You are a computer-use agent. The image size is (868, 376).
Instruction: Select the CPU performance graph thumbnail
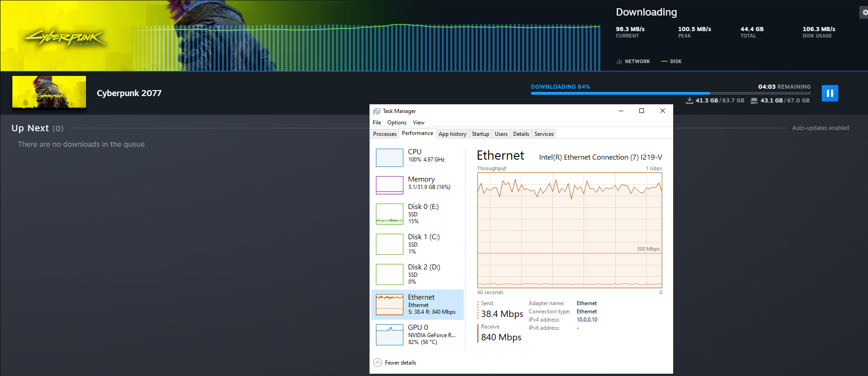tap(390, 158)
